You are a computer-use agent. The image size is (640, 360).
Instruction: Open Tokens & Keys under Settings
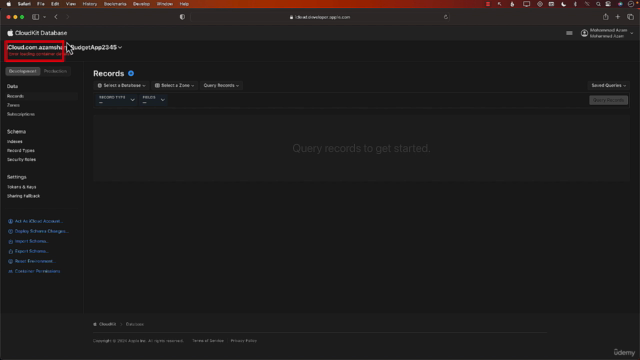pos(22,187)
